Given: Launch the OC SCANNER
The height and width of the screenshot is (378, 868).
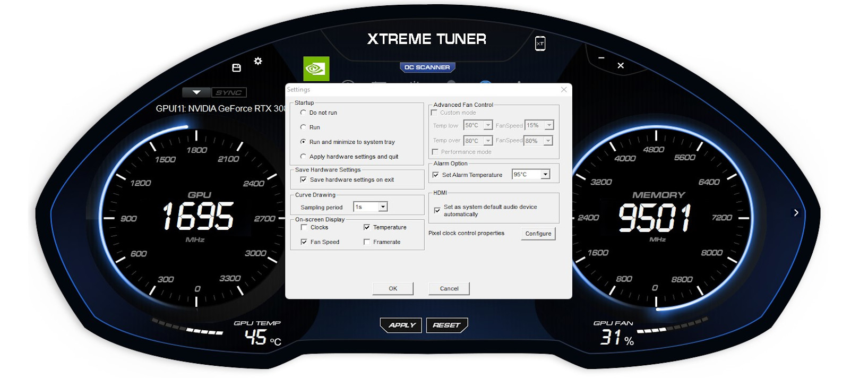Looking at the screenshot, I should [x=427, y=67].
